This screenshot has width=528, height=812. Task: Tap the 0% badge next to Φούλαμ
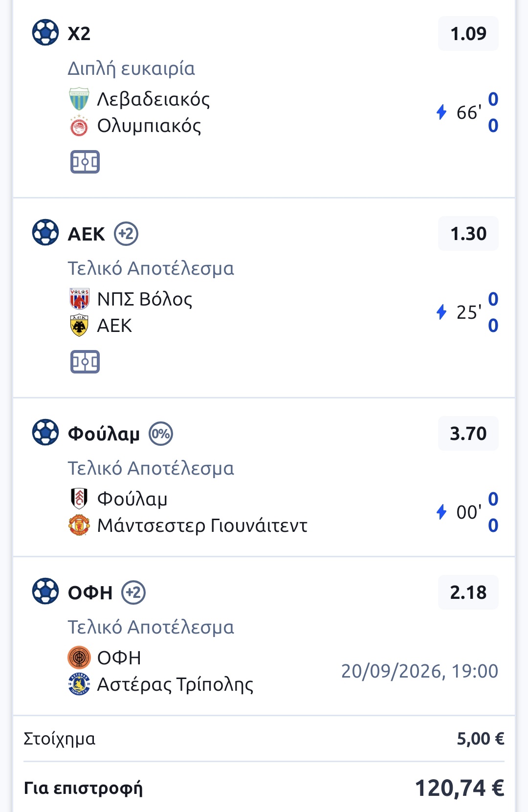click(x=161, y=434)
